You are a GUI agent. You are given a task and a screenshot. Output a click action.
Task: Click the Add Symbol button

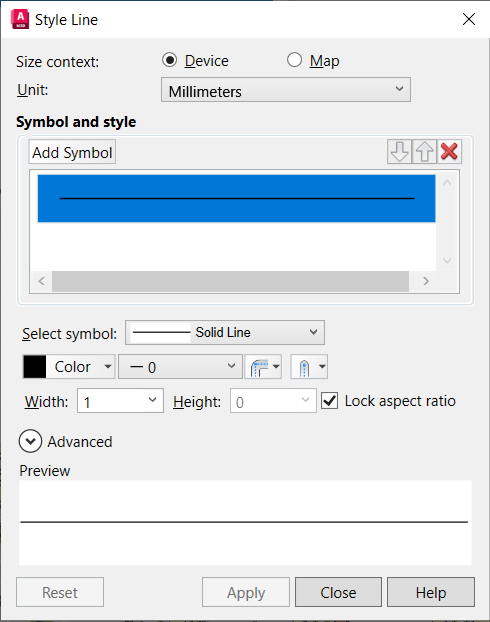point(72,152)
